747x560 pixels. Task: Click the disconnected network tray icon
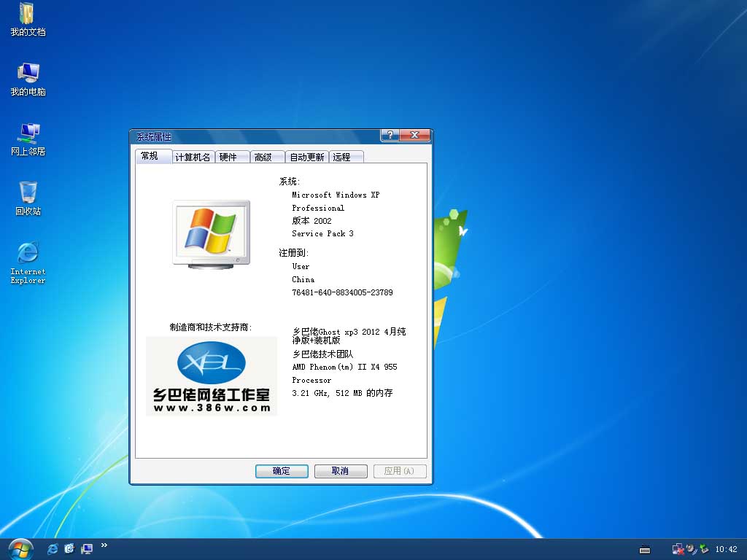tap(678, 549)
